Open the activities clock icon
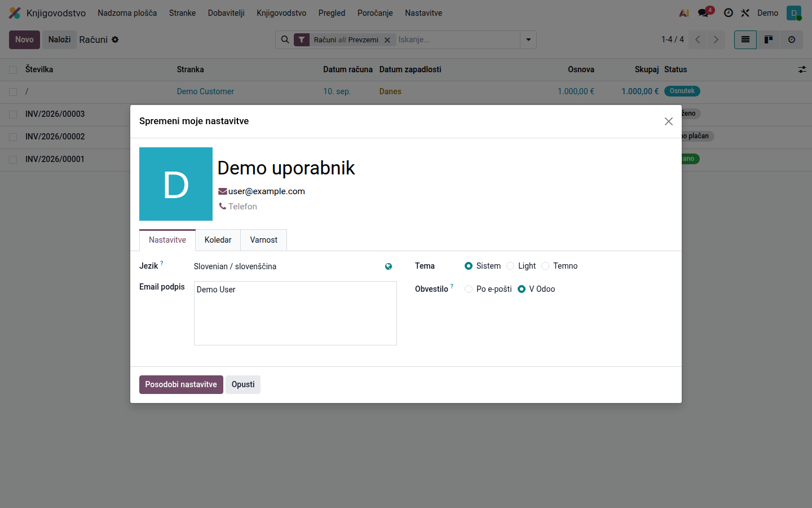This screenshot has width=812, height=508. (729, 13)
